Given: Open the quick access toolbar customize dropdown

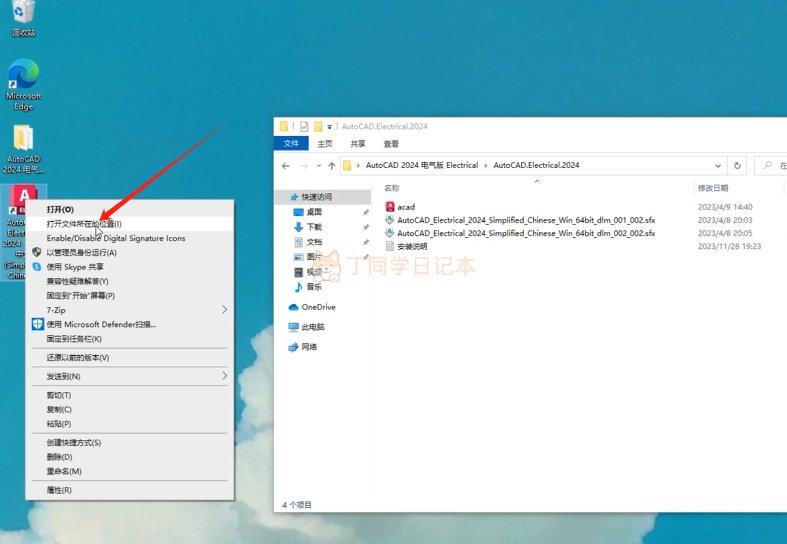Looking at the screenshot, I should coord(329,127).
